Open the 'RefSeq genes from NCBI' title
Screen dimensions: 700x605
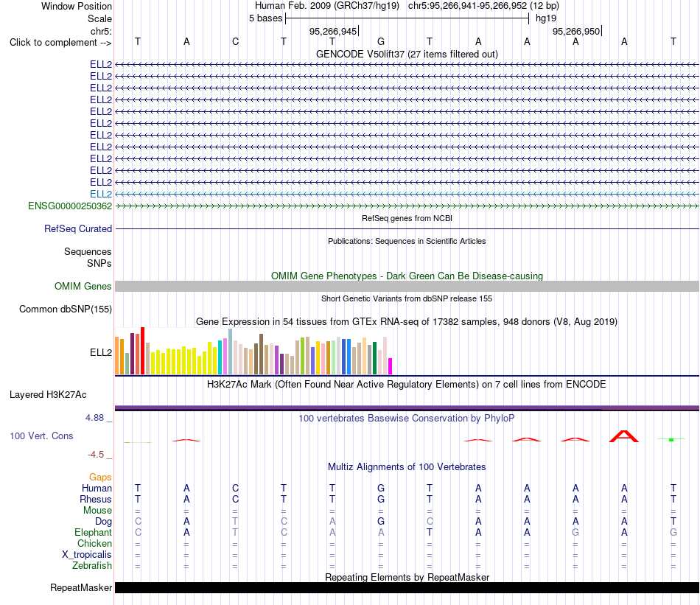pos(407,218)
